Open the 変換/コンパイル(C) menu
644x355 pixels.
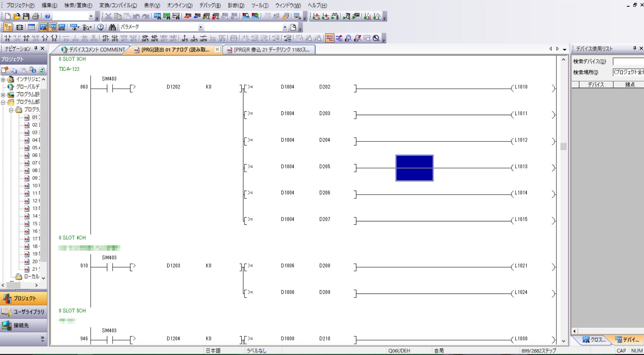(x=118, y=5)
